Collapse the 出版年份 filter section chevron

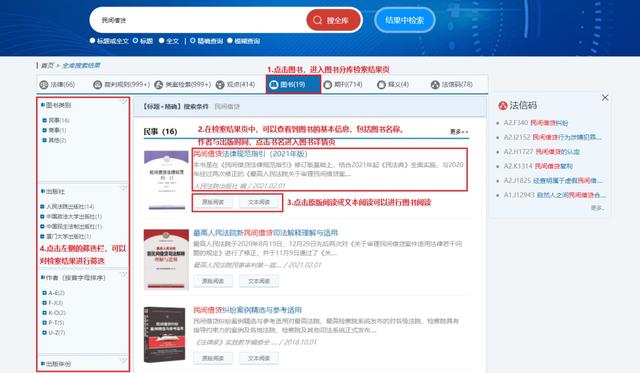pyautogui.click(x=123, y=360)
